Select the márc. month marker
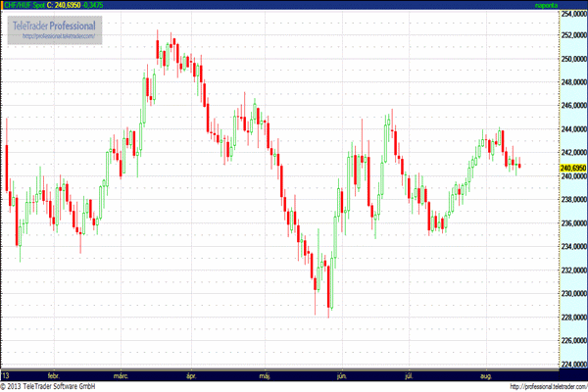Screen dimensions: 588x392 coord(123,375)
